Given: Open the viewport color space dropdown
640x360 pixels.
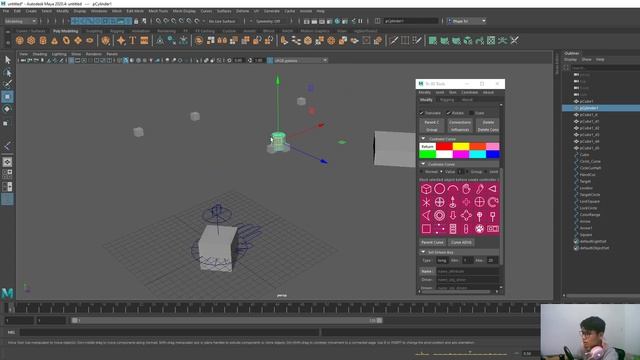Looking at the screenshot, I should (300, 60).
